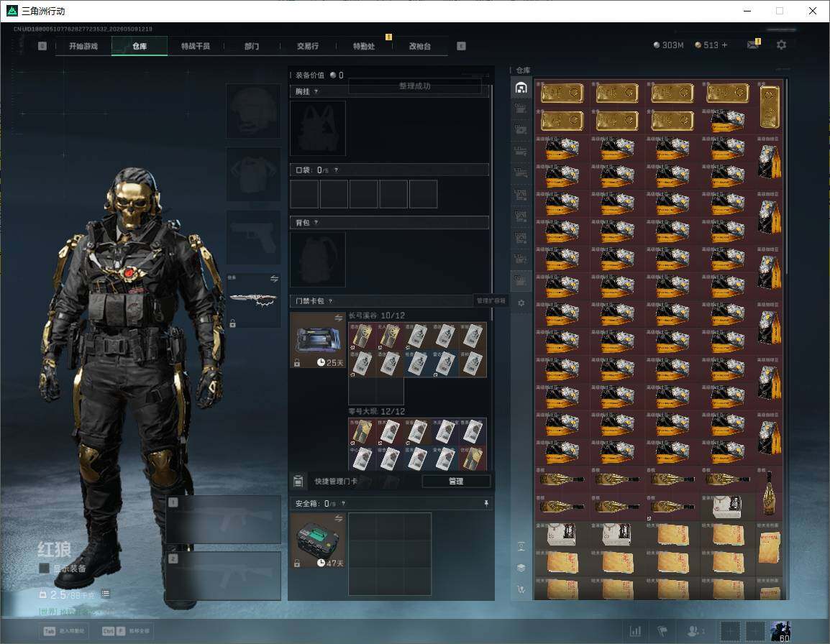The height and width of the screenshot is (644, 830).
Task: Select the safe box with 47天
Action: (x=318, y=540)
